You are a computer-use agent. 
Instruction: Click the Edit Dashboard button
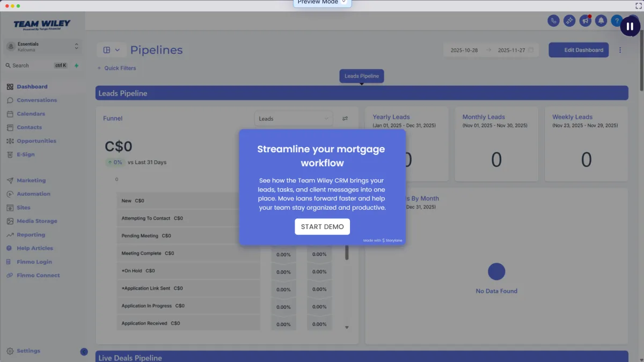point(579,50)
